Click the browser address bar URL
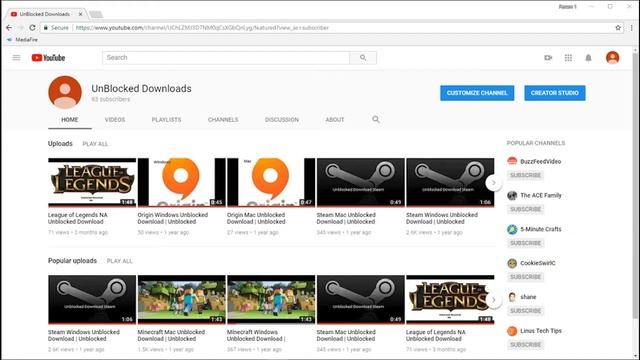The height and width of the screenshot is (360, 640). [x=202, y=28]
